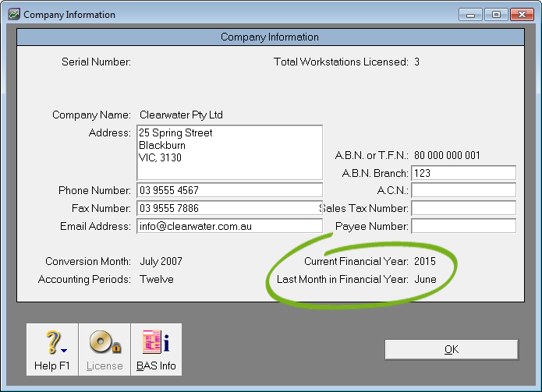
Task: Minimize the Company Information window
Action: [x=470, y=14]
